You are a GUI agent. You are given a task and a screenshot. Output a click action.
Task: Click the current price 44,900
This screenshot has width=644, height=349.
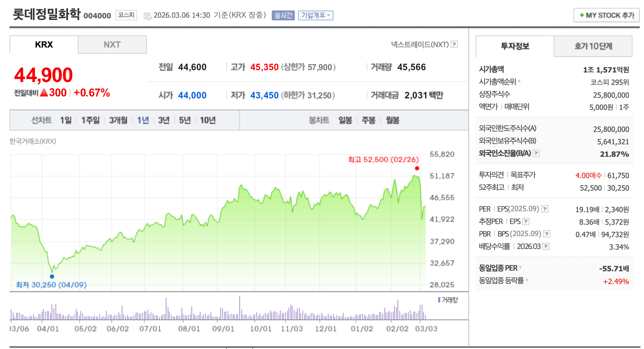pyautogui.click(x=43, y=75)
